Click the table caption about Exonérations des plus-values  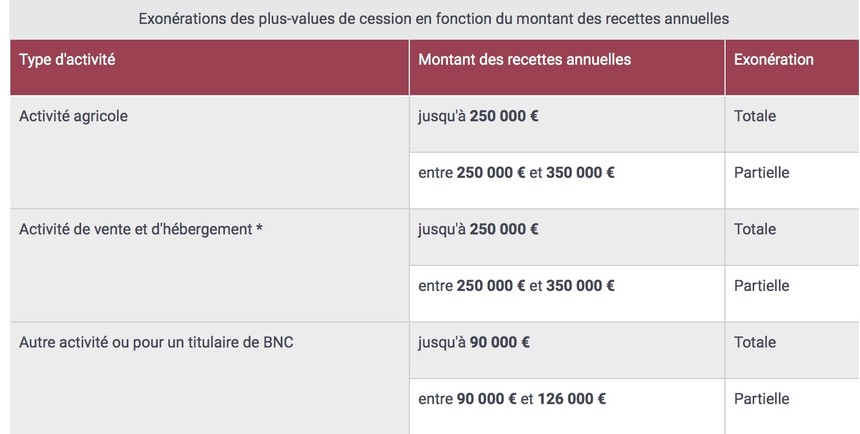pyautogui.click(x=433, y=19)
